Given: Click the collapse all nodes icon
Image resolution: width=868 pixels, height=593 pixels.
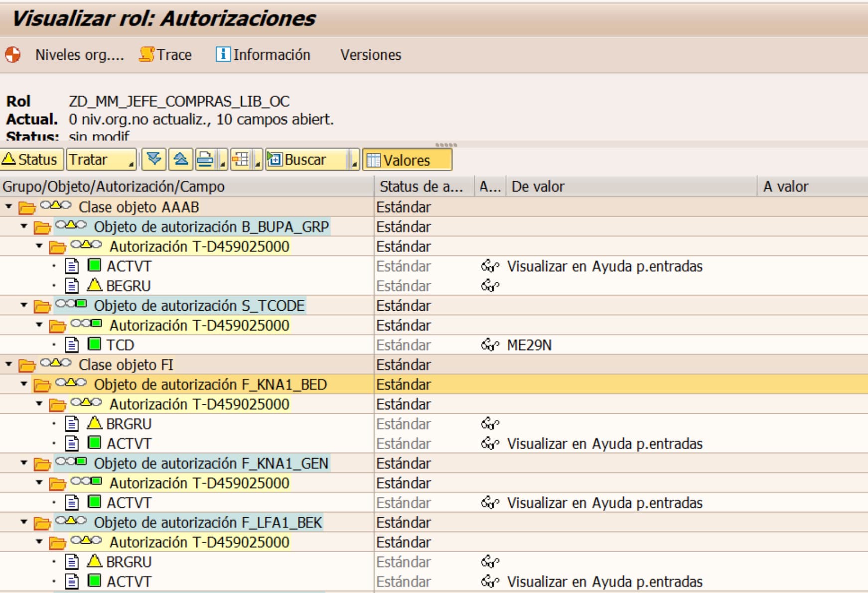Looking at the screenshot, I should tap(180, 160).
